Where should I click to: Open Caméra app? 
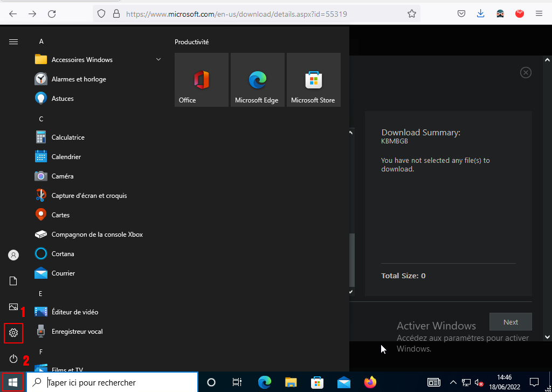click(63, 176)
